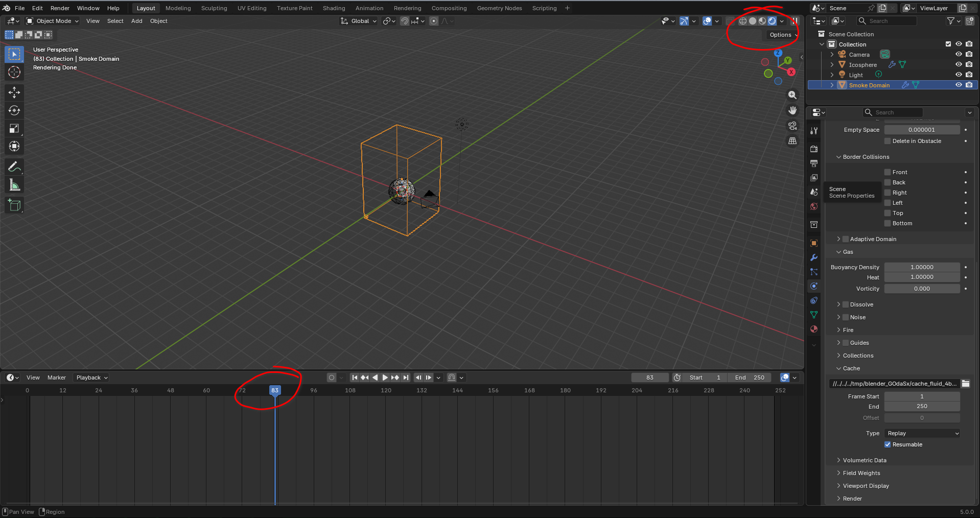Open the Object Mode dropdown
980x518 pixels.
click(53, 21)
